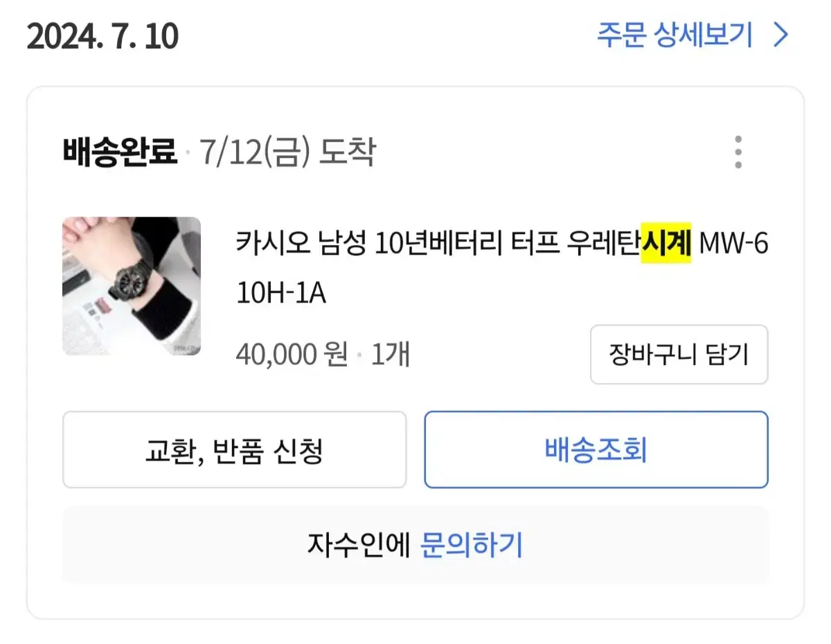Open the 주문 상세보기 order details link
The width and height of the screenshot is (831, 644).
click(675, 35)
